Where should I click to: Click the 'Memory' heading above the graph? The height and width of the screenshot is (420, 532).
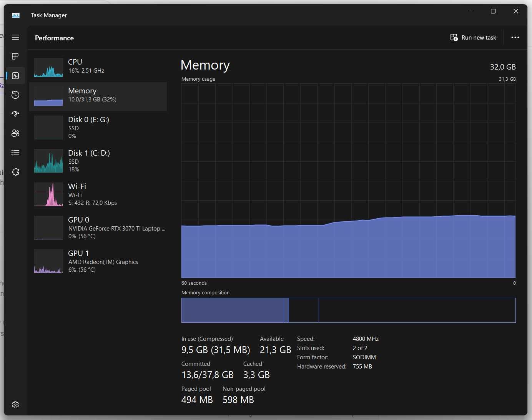[x=205, y=65]
